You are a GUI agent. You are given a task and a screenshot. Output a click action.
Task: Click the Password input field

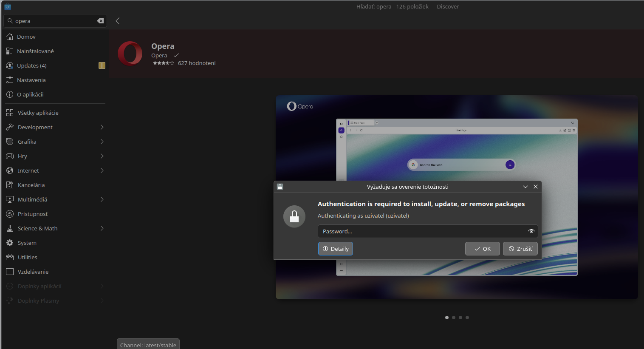pyautogui.click(x=421, y=231)
